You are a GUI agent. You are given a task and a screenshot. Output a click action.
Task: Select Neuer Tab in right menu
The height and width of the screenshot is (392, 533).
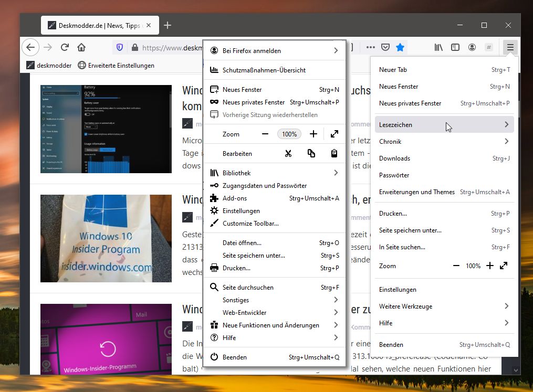pyautogui.click(x=444, y=70)
